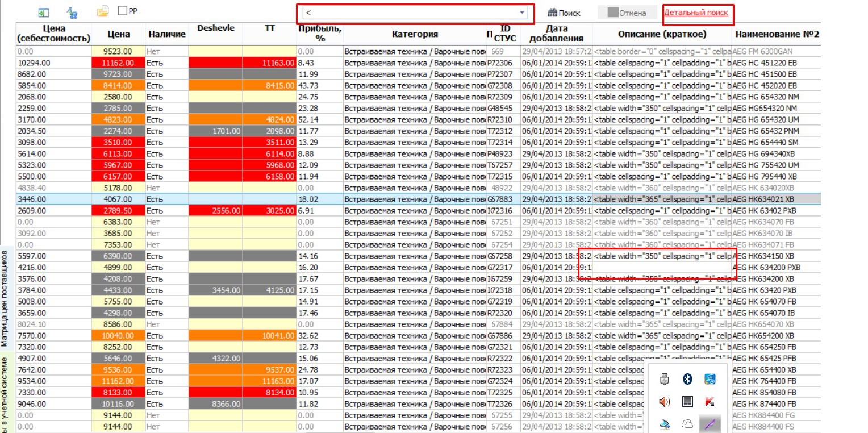868x433 pixels.
Task: Click the speaker volume tray icon
Action: point(665,402)
